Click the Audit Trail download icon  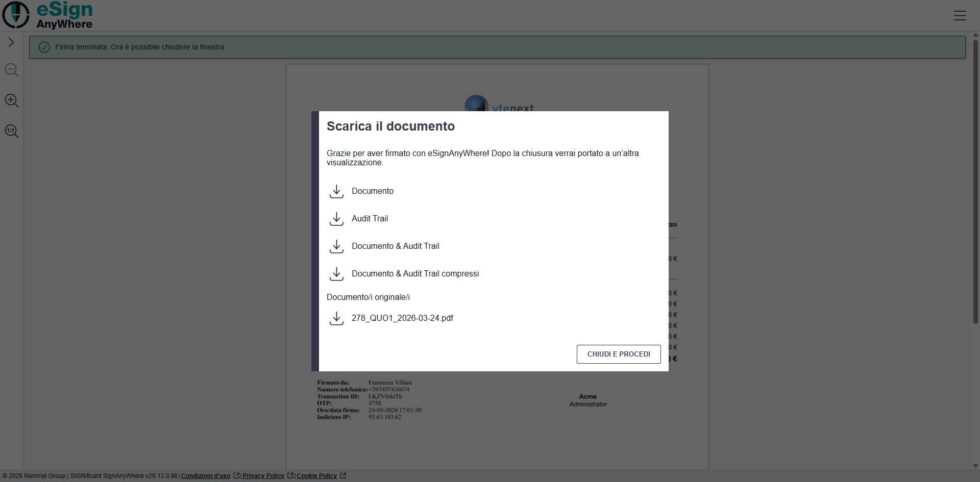[336, 219]
